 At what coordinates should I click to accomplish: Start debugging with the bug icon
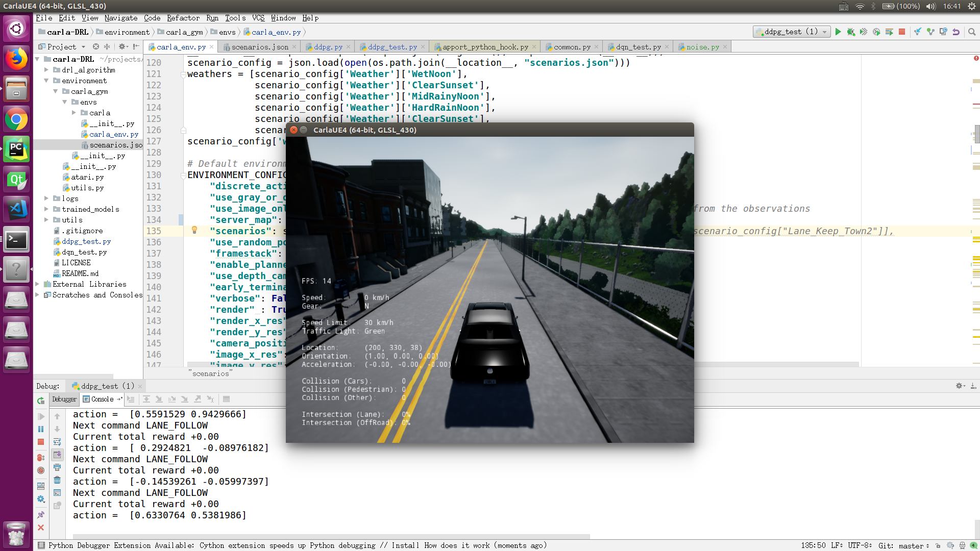click(851, 31)
